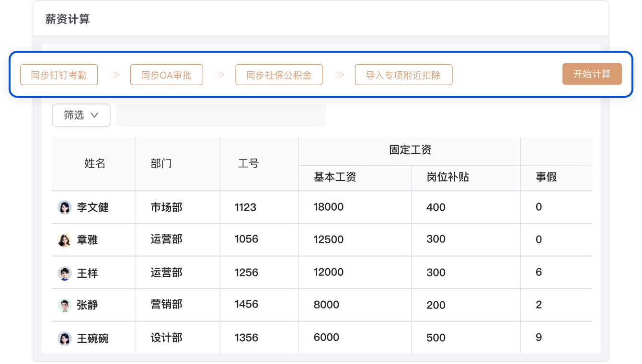Click the 岗位补贴 column header
The width and height of the screenshot is (642, 364).
447,177
